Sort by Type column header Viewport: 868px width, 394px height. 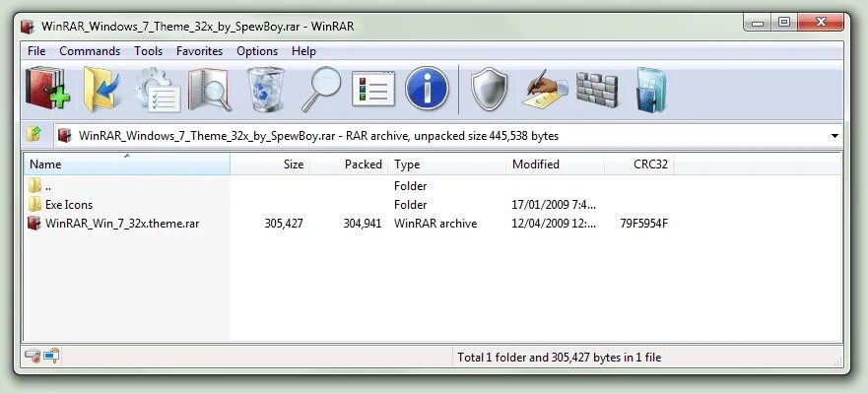point(446,164)
